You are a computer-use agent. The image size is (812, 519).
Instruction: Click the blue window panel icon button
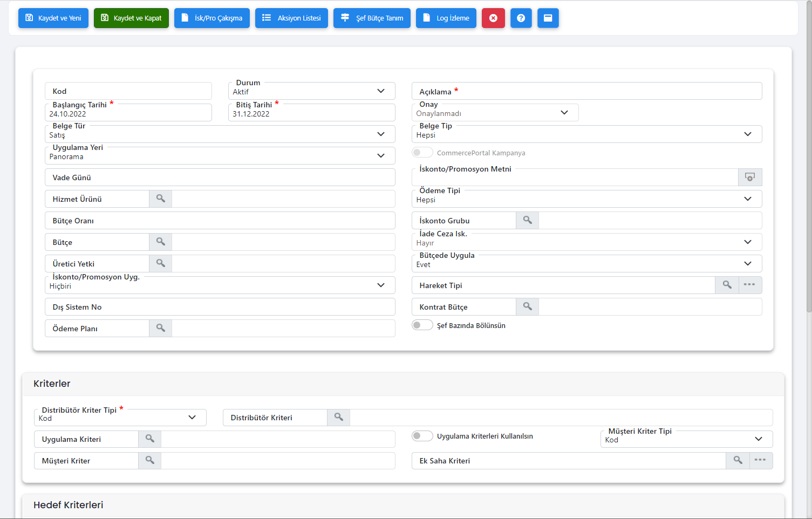pos(548,18)
